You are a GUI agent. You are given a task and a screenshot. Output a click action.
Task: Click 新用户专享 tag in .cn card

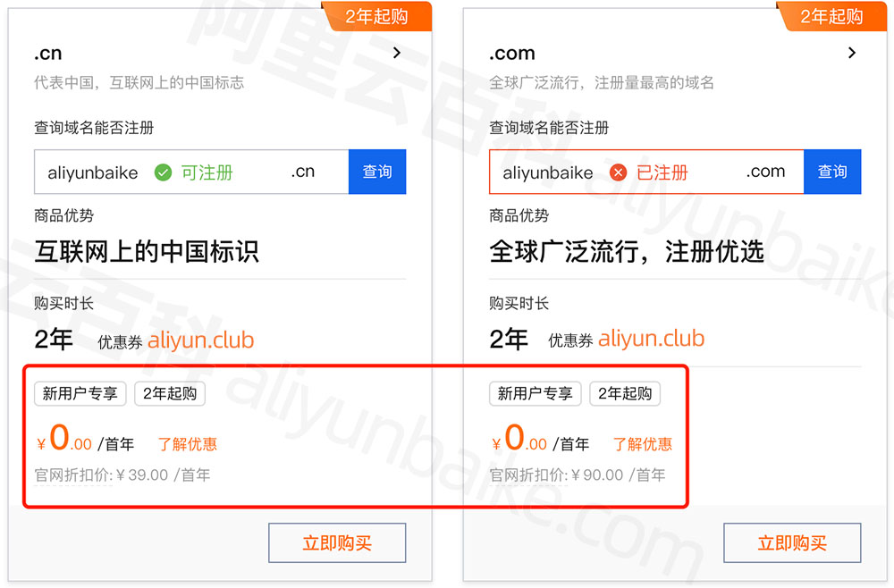pyautogui.click(x=80, y=394)
